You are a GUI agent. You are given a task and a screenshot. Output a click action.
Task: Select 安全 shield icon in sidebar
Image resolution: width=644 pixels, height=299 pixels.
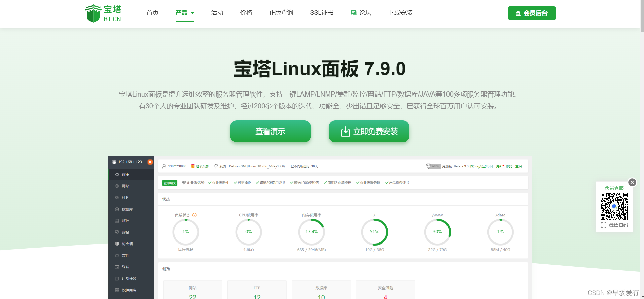[x=117, y=232]
